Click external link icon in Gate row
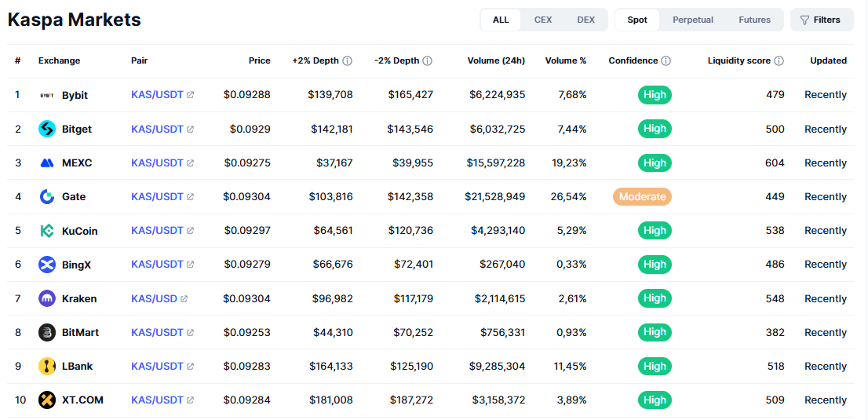868x420 pixels. pyautogui.click(x=191, y=197)
